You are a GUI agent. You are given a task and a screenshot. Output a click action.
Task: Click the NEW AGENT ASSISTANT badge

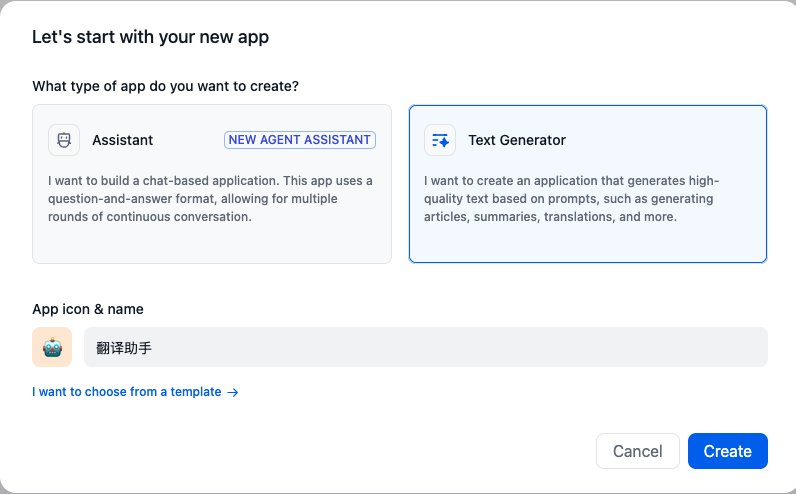tap(300, 140)
